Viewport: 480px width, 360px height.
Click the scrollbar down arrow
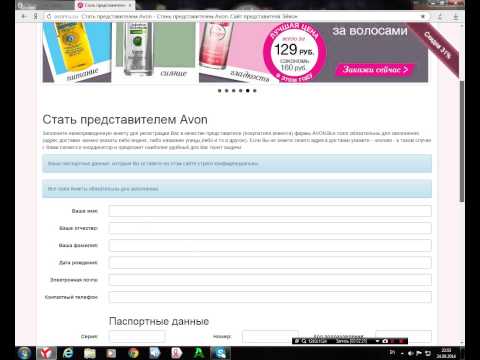(462, 343)
